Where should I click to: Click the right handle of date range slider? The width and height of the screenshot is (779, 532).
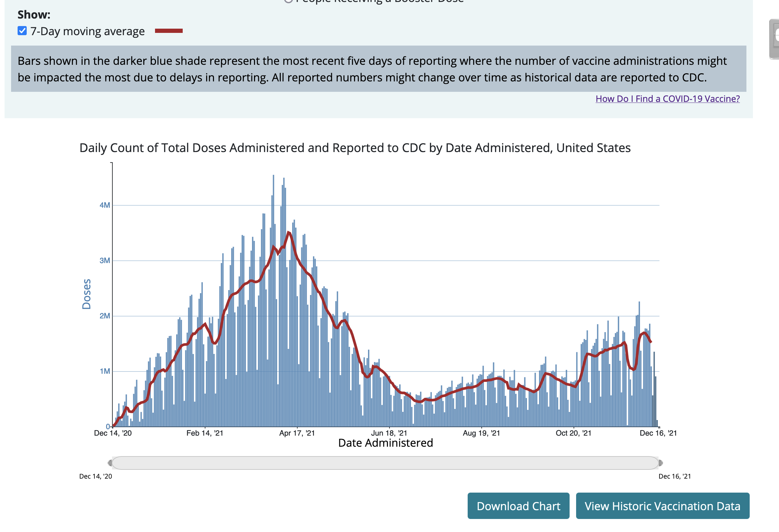[660, 463]
